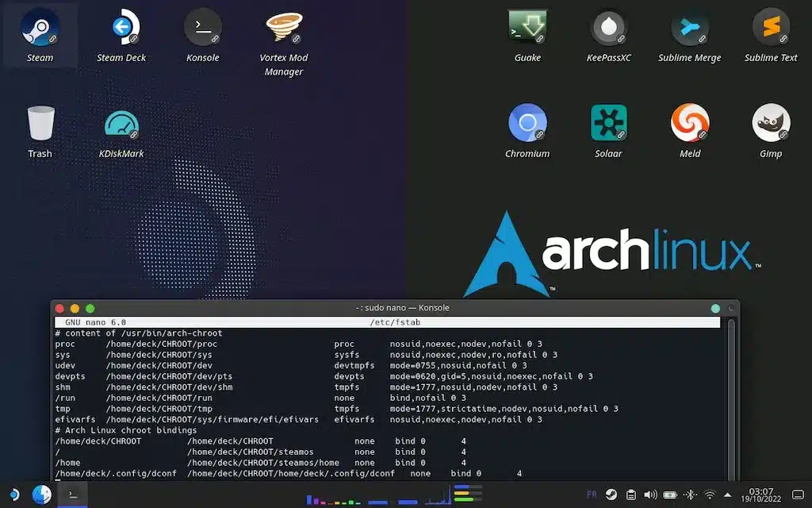Click the Steam tray icon
Screen dimensions: 812x508
[x=611, y=495]
